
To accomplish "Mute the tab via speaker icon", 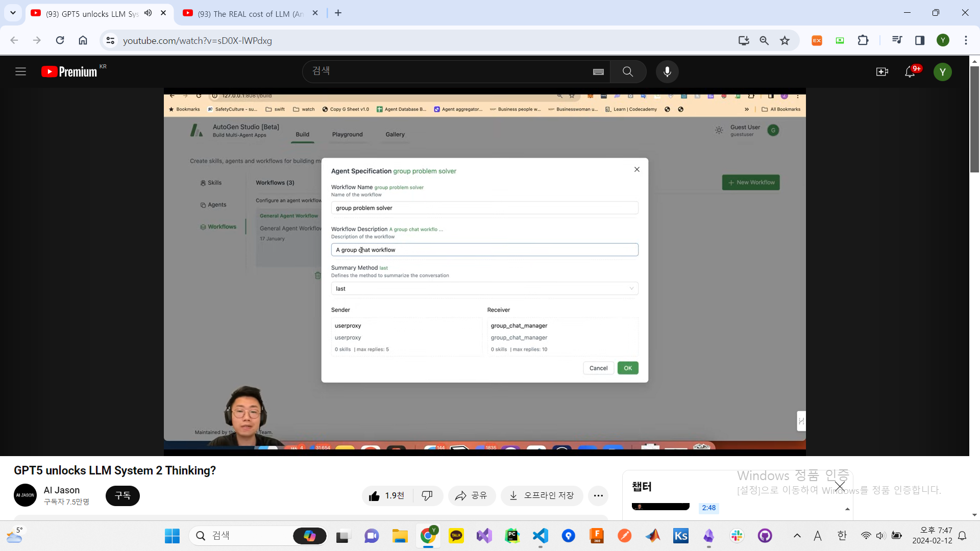I will point(148,13).
